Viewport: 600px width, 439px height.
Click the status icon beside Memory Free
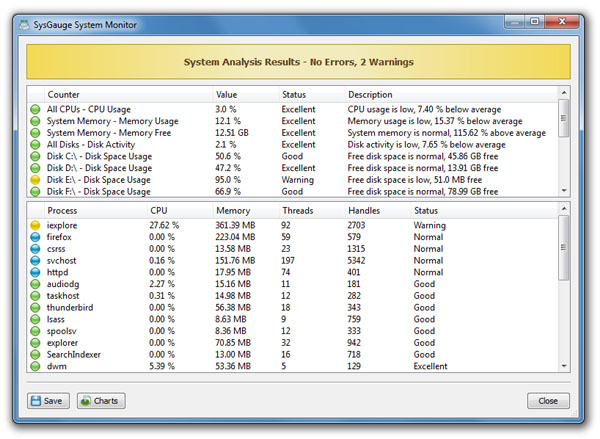coord(35,133)
